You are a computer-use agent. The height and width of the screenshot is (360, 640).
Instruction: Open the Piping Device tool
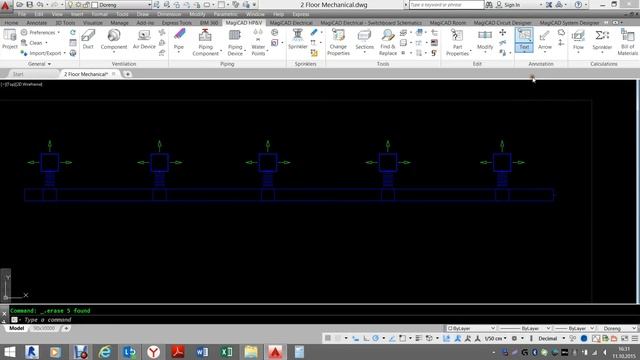pos(235,42)
